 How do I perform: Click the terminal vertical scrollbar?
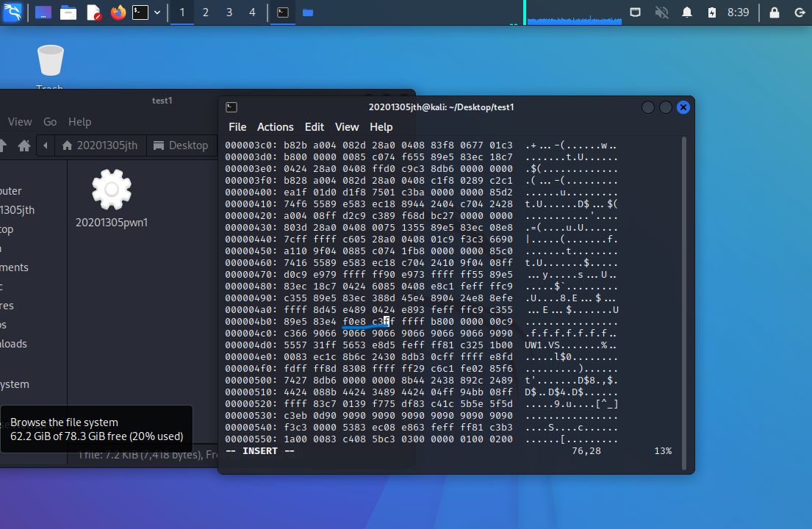pos(684,303)
